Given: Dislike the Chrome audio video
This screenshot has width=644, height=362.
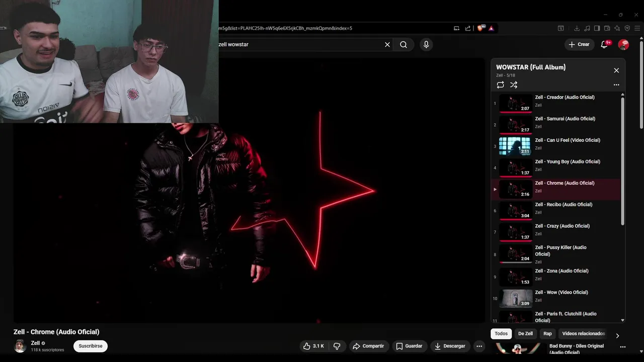Looking at the screenshot, I should coord(337,346).
